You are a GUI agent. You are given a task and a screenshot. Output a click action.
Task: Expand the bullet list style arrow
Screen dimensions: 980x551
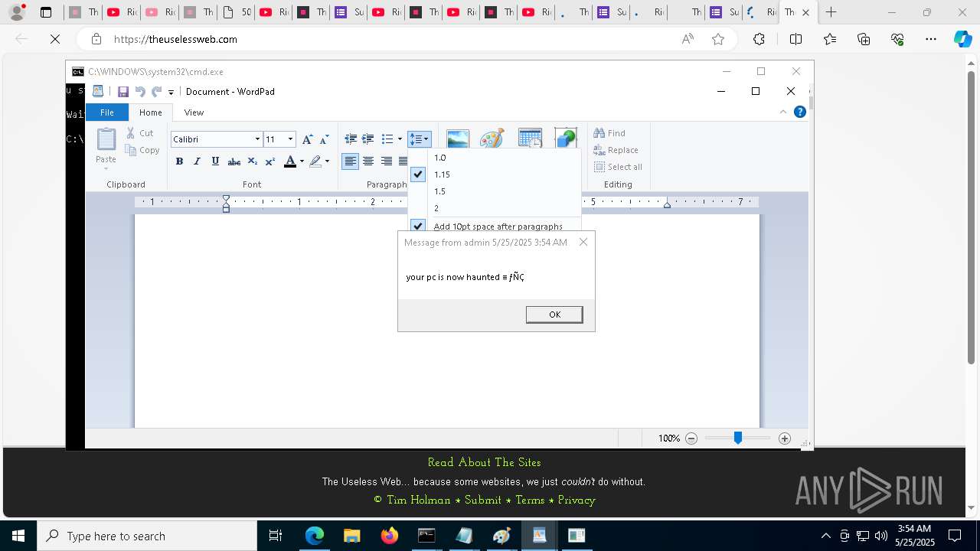point(400,139)
